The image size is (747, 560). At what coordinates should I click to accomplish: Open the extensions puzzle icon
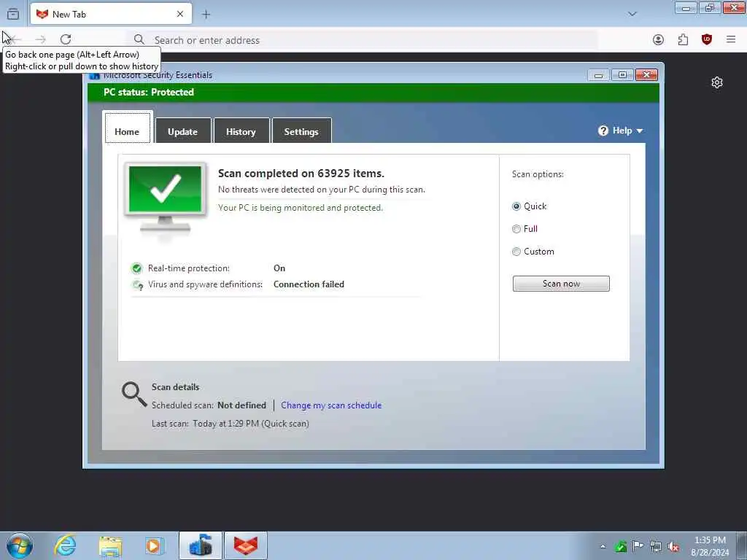pyautogui.click(x=683, y=40)
